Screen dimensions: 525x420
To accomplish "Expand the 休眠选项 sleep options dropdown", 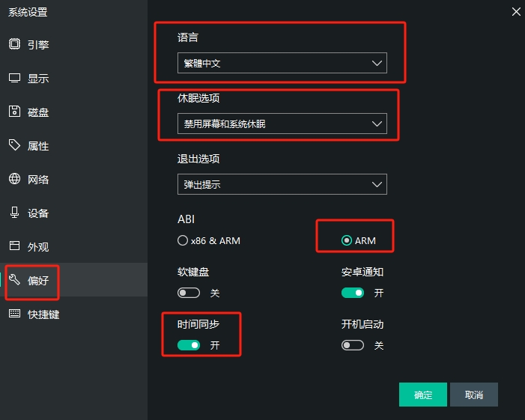I will [282, 124].
